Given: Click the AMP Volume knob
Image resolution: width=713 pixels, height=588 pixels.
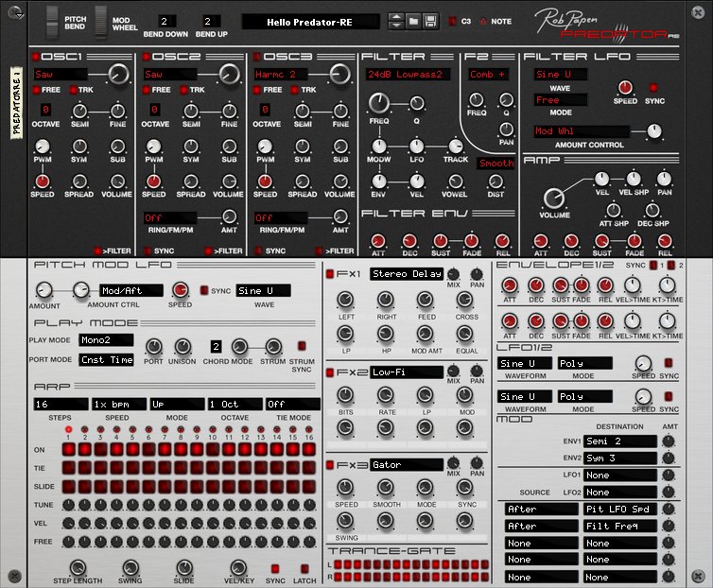Looking at the screenshot, I should (554, 198).
